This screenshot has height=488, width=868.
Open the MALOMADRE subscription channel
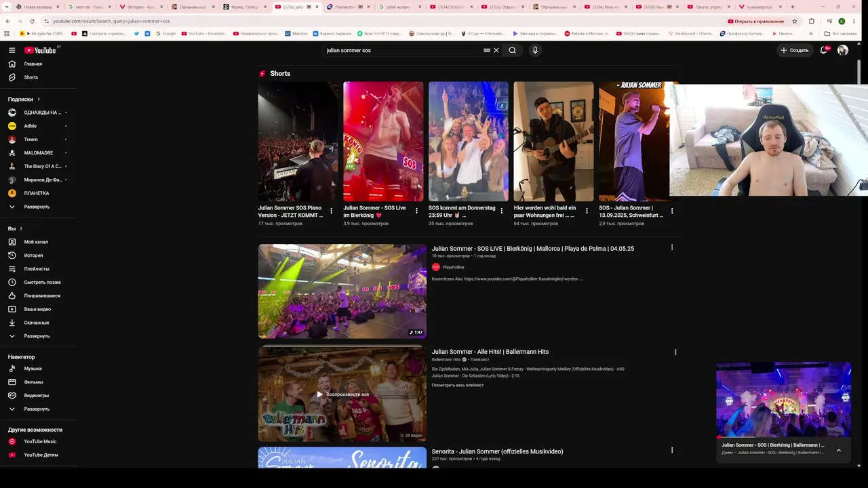tap(38, 152)
